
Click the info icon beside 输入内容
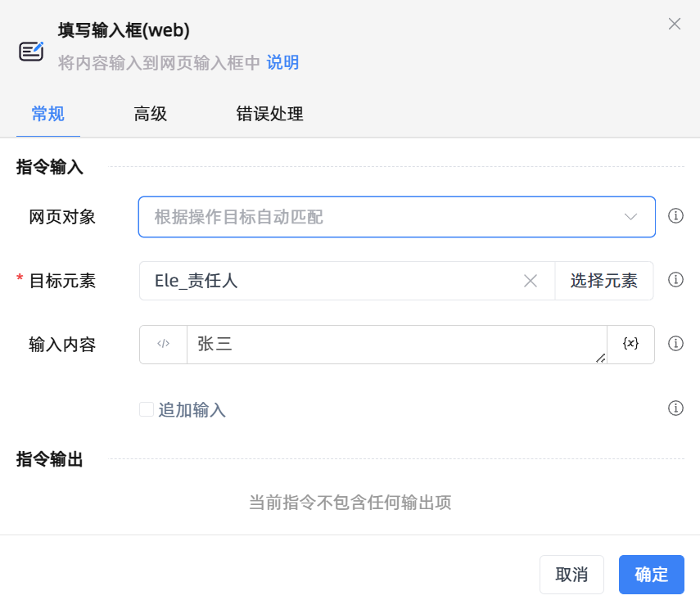click(x=675, y=344)
